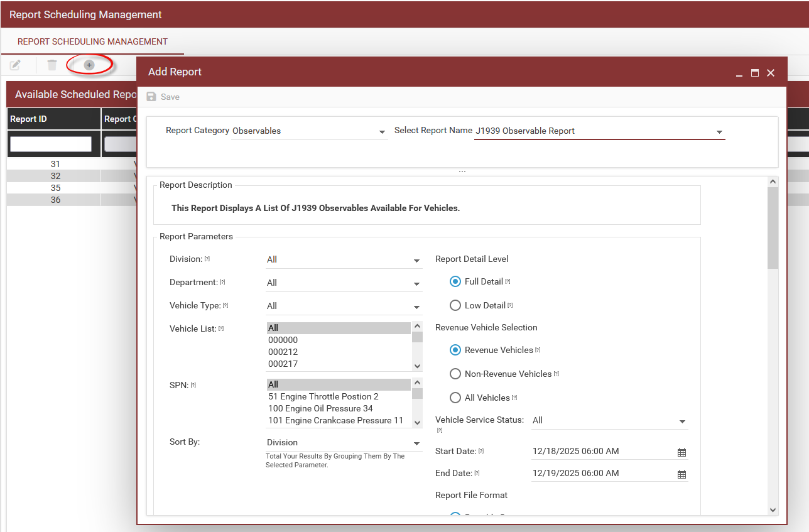Screen dimensions: 809x532
Task: Click the help icon beside SPN label
Action: pyautogui.click(x=193, y=385)
